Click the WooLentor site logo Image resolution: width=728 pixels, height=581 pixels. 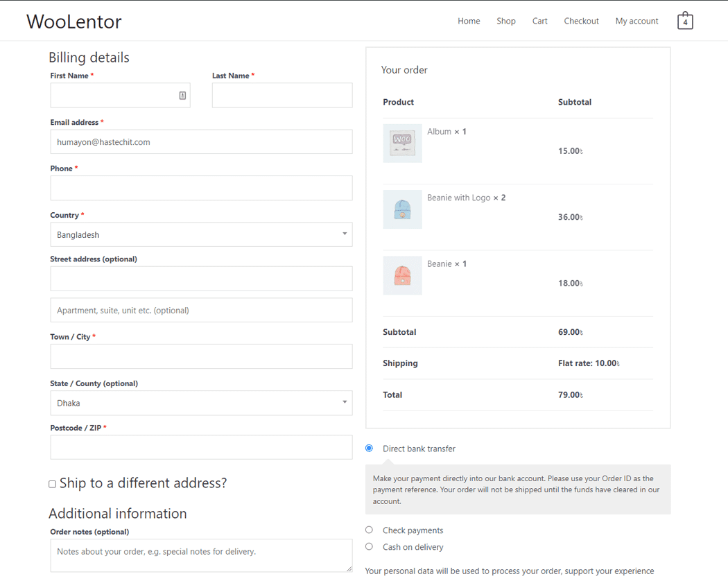pos(74,21)
